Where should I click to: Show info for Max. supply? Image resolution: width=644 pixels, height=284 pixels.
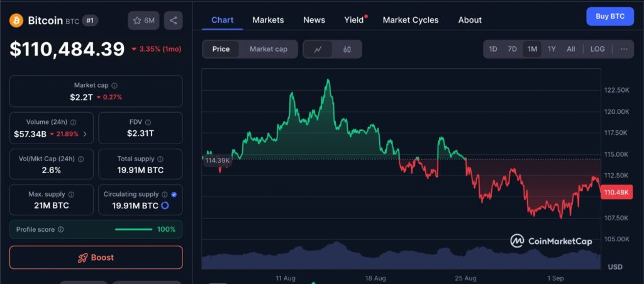(71, 195)
